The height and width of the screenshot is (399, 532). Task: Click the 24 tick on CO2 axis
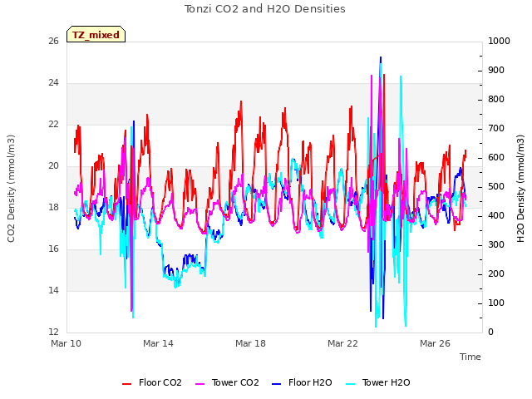click(x=53, y=83)
